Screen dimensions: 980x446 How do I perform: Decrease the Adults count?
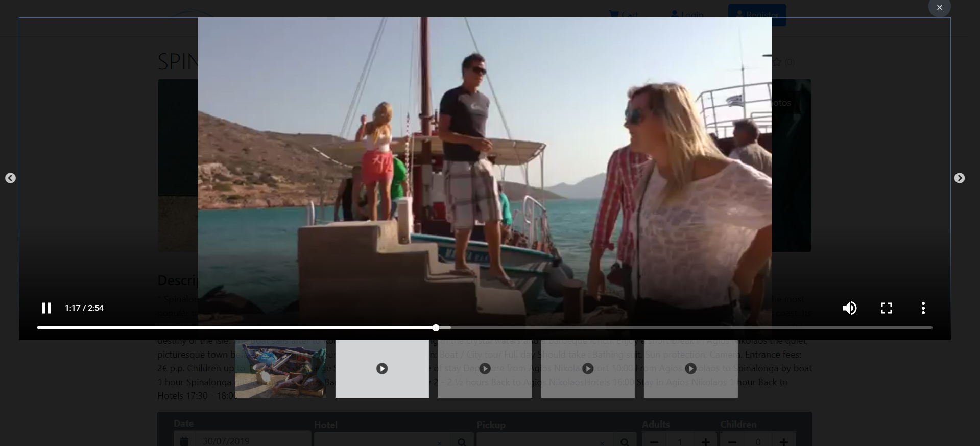654,441
